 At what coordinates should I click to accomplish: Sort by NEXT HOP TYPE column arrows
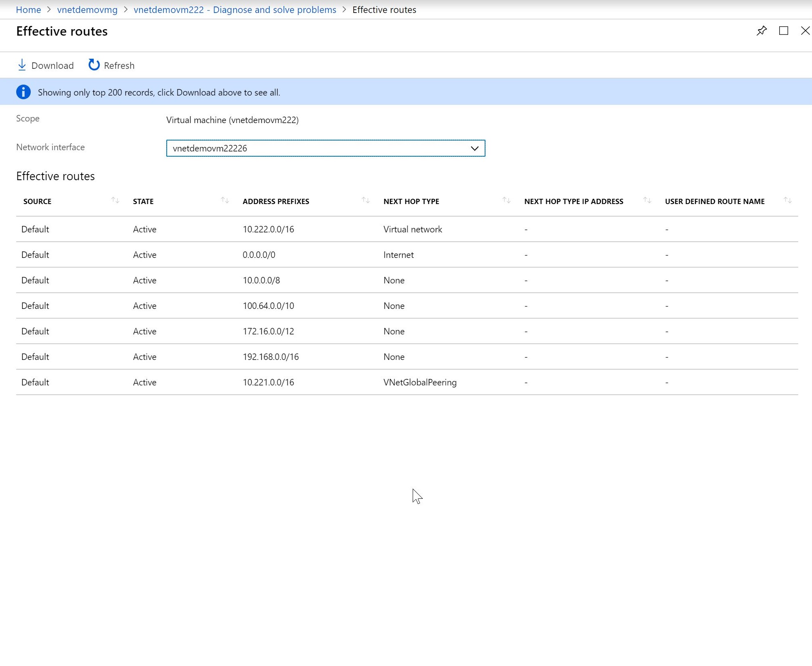(507, 200)
